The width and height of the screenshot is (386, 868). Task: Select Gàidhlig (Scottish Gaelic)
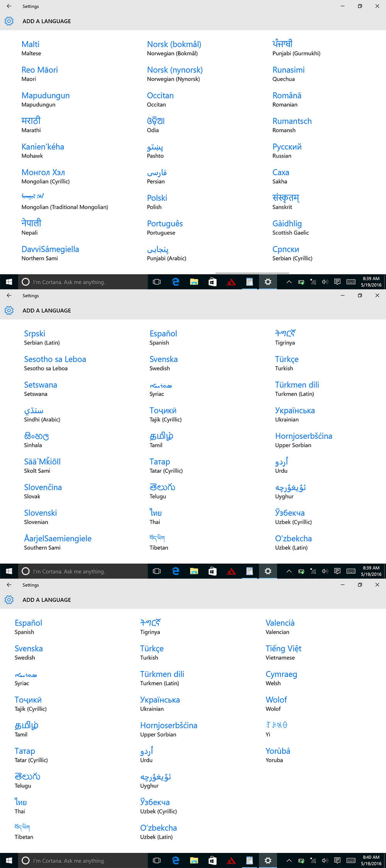click(287, 227)
